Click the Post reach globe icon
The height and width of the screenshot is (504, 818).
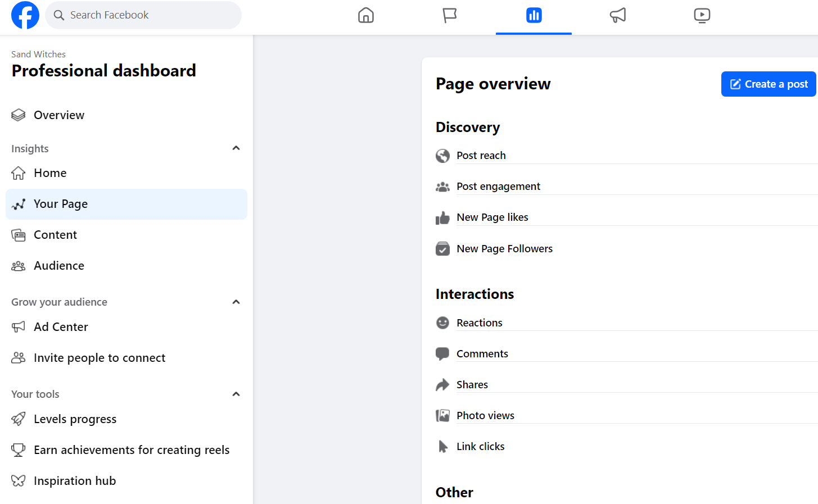tap(442, 155)
